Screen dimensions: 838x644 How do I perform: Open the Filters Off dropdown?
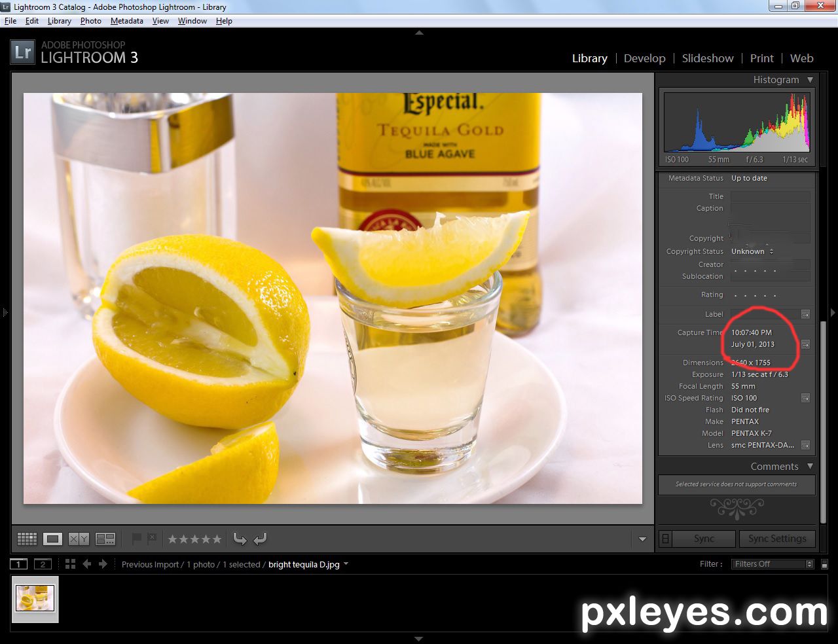coord(772,564)
